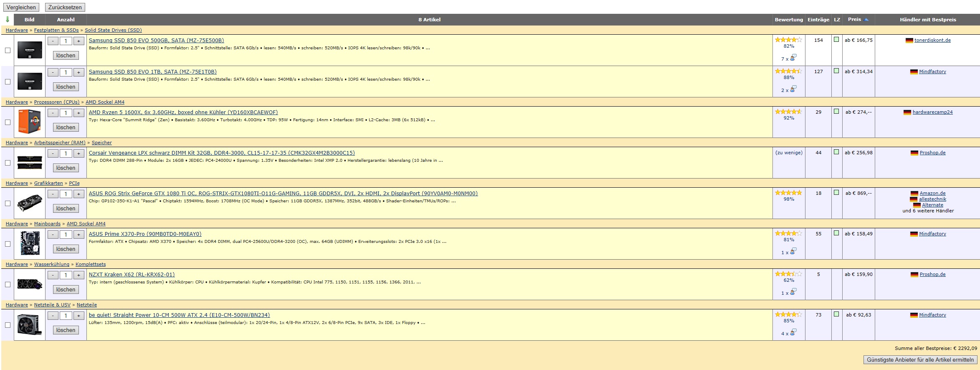Remove NZXT Kraken X62 with löschen button

tap(66, 290)
